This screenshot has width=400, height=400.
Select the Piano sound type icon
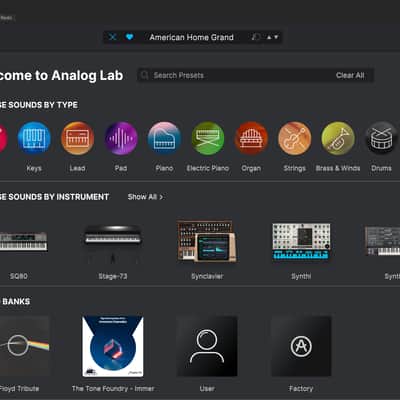(x=164, y=138)
